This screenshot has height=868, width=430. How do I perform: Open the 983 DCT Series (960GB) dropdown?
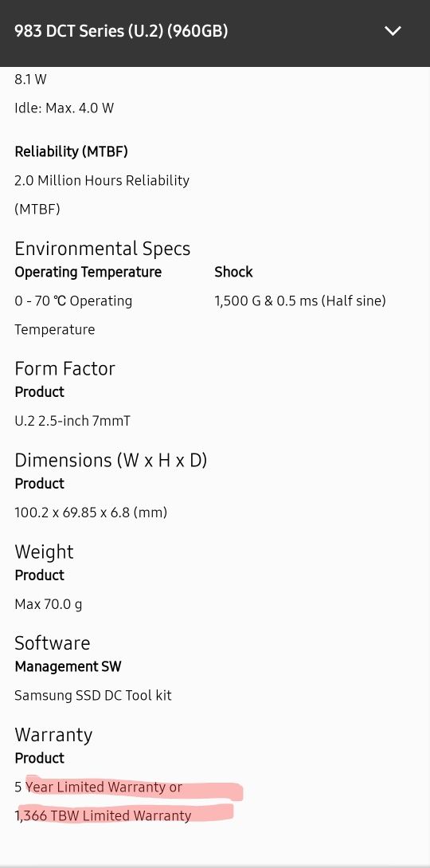pyautogui.click(x=215, y=32)
